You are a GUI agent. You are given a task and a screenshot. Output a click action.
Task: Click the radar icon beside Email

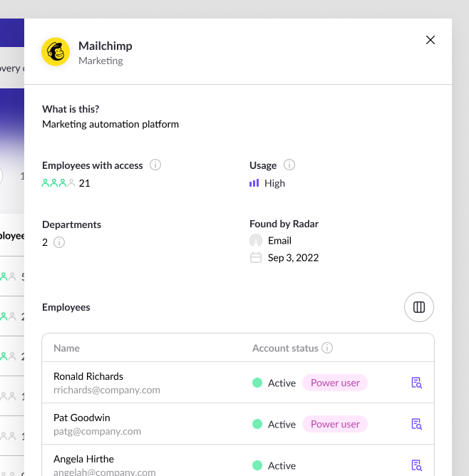[256, 240]
